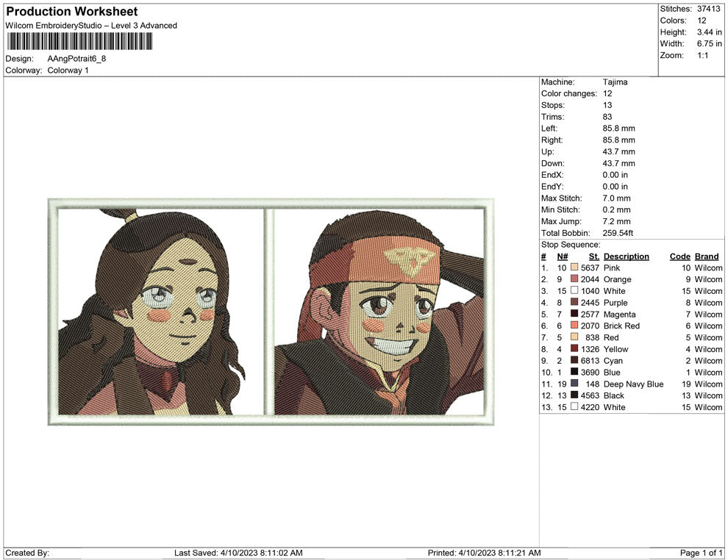This screenshot has width=728, height=560.
Task: Click the Deep Navy Blue description text
Action: [x=633, y=384]
